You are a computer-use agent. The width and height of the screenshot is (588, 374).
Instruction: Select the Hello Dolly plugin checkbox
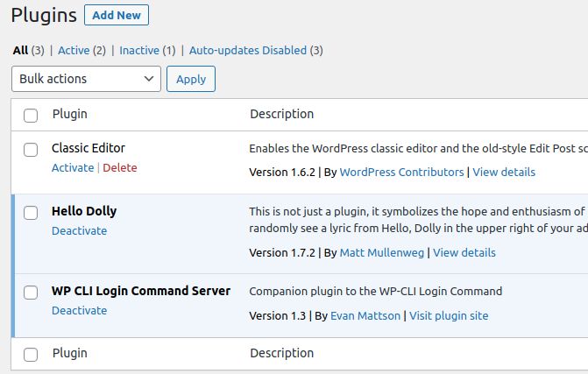(x=31, y=212)
